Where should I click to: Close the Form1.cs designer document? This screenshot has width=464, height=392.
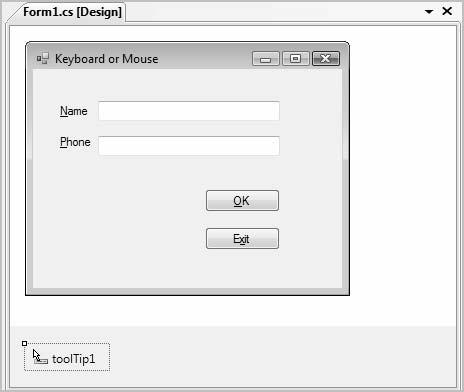pos(447,11)
